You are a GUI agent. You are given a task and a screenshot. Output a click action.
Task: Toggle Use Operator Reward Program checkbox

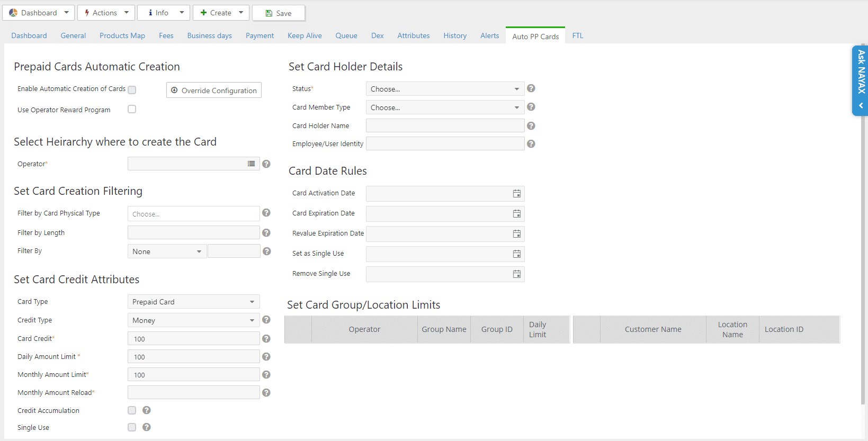pyautogui.click(x=132, y=109)
